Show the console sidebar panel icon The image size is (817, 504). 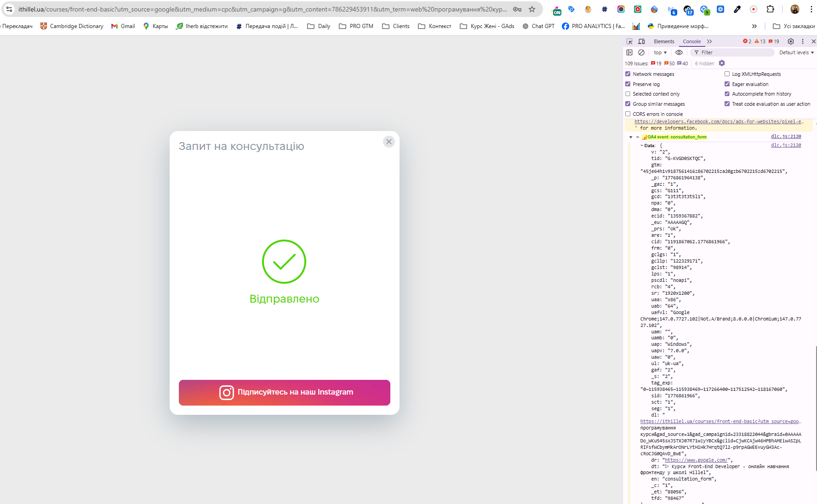pyautogui.click(x=629, y=52)
